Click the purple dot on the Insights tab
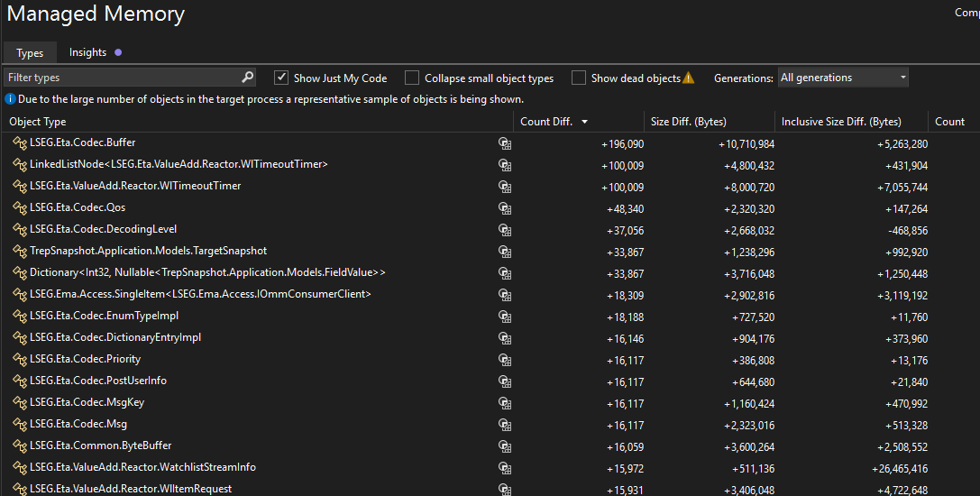980x496 pixels. click(118, 52)
